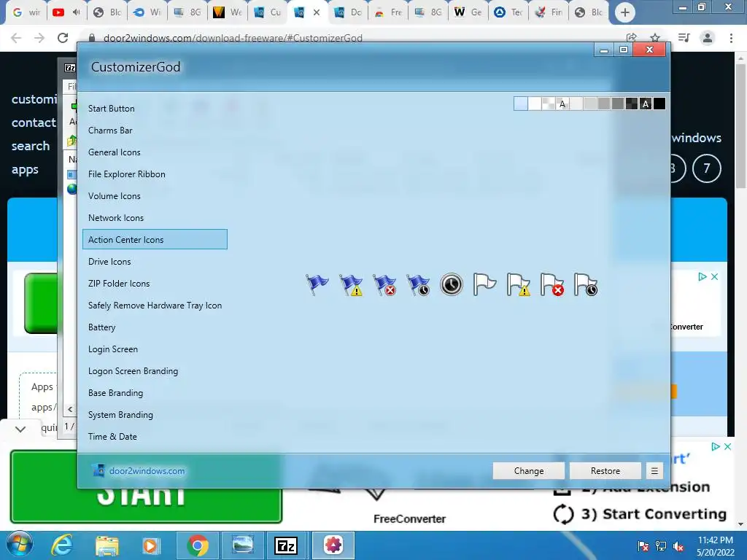The height and width of the screenshot is (560, 747).
Task: Click the Action Center tray flag
Action: tap(643, 545)
